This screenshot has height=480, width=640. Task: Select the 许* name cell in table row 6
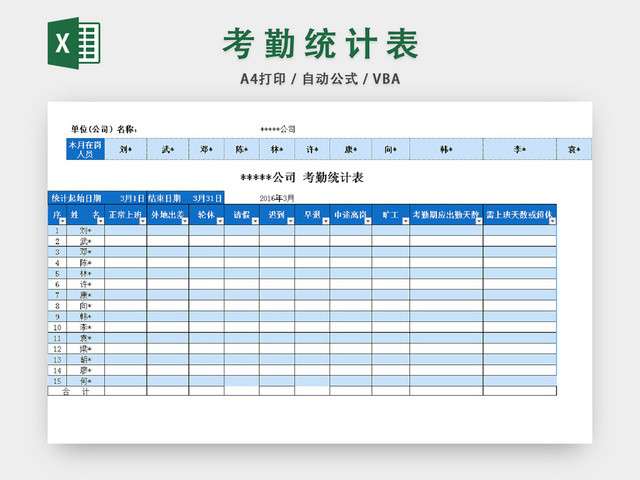(85, 284)
